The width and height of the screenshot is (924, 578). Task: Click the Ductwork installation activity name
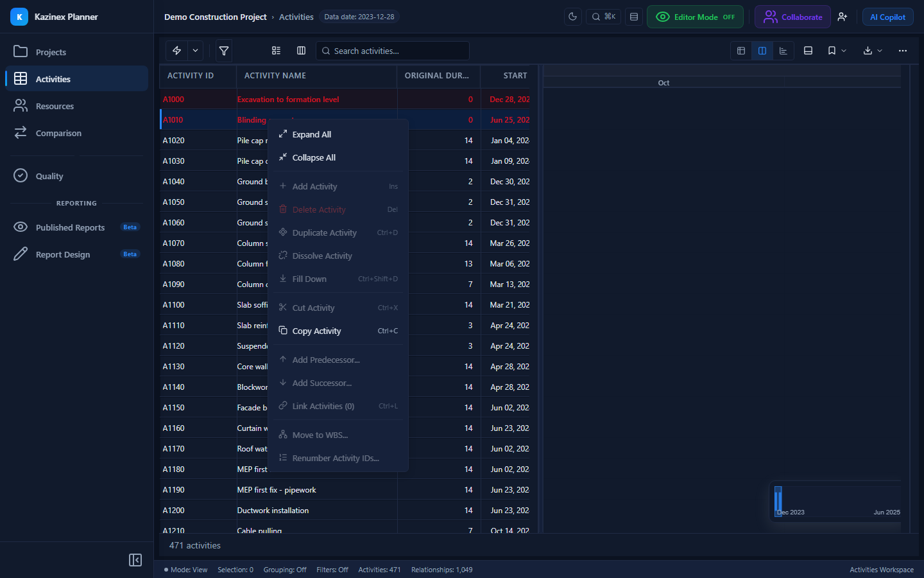click(273, 511)
